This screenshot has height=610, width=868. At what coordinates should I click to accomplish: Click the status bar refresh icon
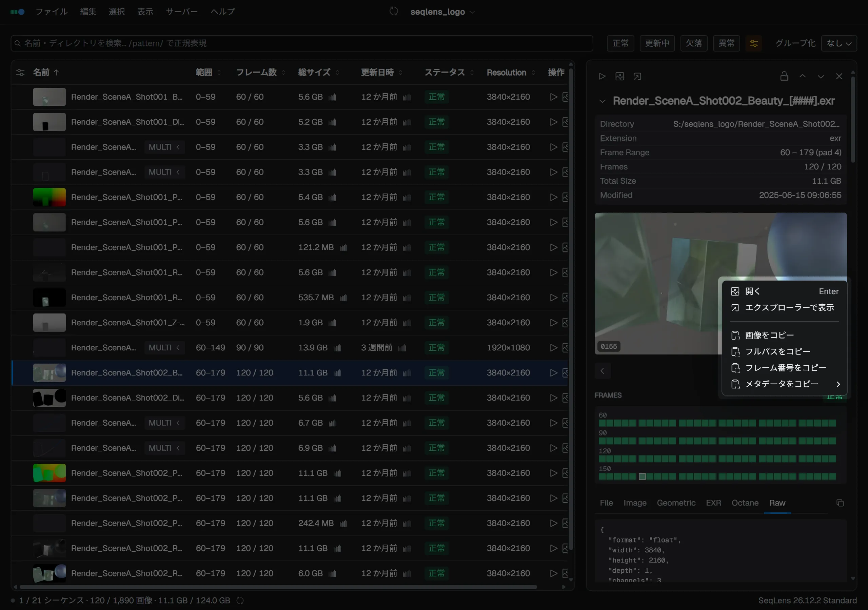[x=240, y=600]
